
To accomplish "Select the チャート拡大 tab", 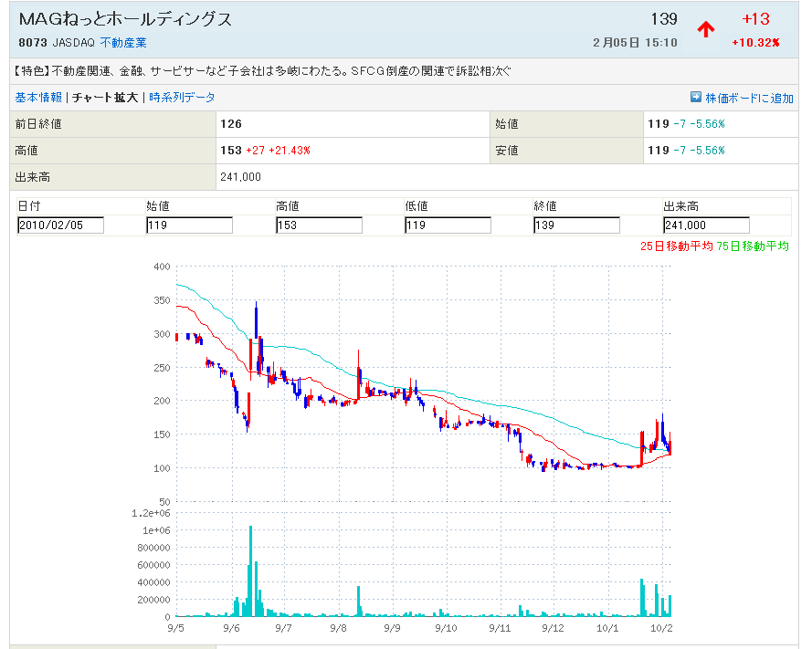I will coord(105,98).
